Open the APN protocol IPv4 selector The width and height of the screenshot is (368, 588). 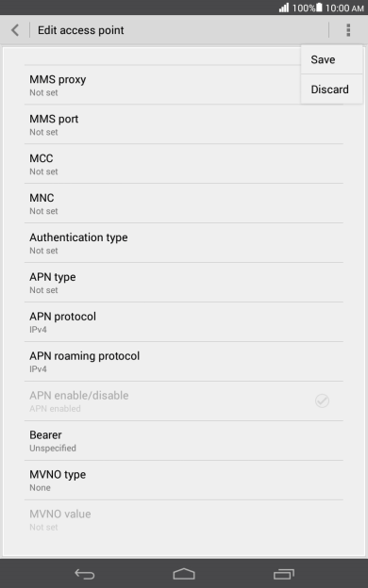[x=184, y=322]
